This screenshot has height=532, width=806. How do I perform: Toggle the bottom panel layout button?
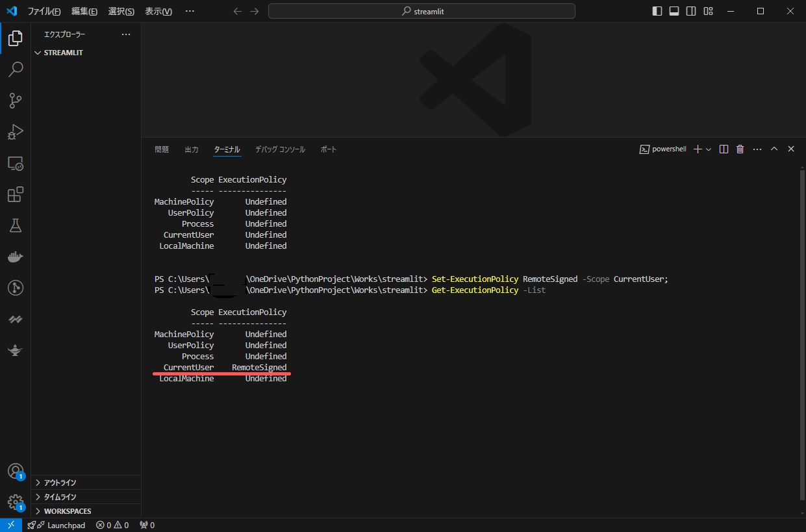point(674,11)
